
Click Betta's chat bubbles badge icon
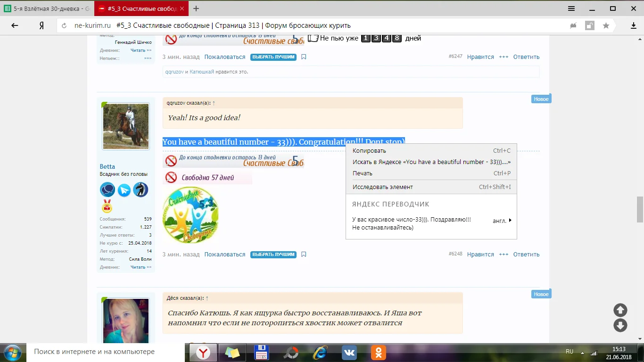tap(107, 190)
